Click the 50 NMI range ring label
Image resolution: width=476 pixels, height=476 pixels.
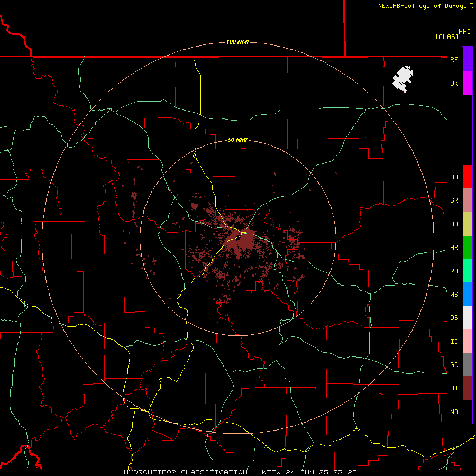[x=237, y=140]
